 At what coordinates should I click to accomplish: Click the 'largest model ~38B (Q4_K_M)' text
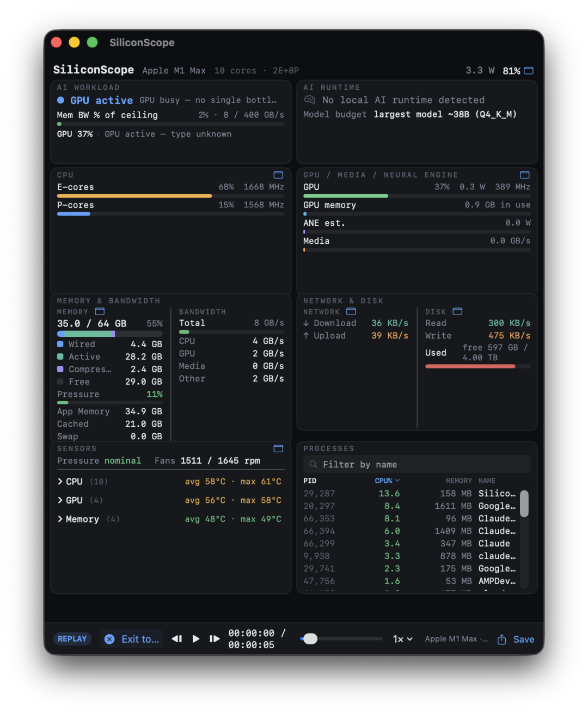445,114
